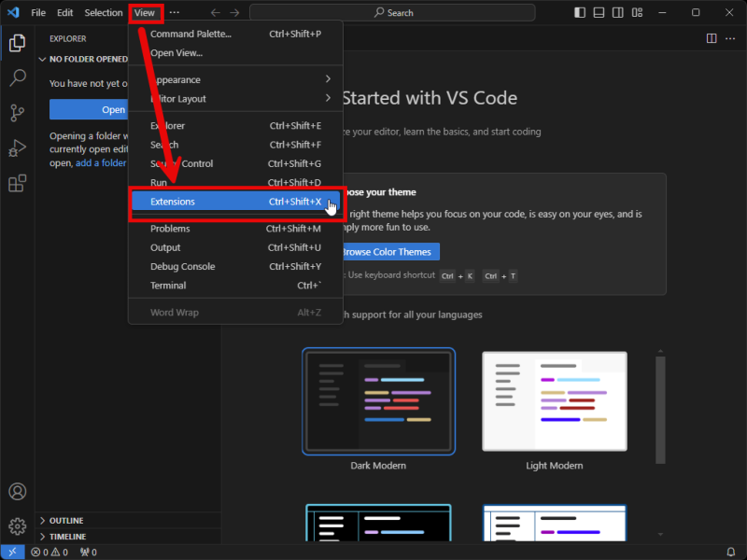
Task: Click the remote connection indicator in the status bar
Action: pyautogui.click(x=11, y=552)
